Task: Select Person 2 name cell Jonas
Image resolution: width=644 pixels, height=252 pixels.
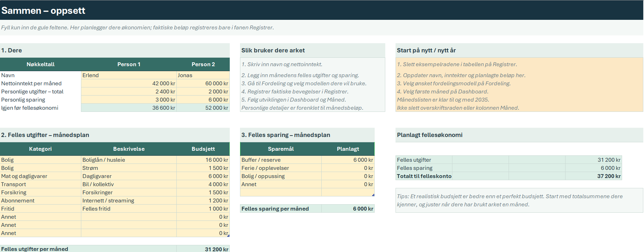Action: 203,75
